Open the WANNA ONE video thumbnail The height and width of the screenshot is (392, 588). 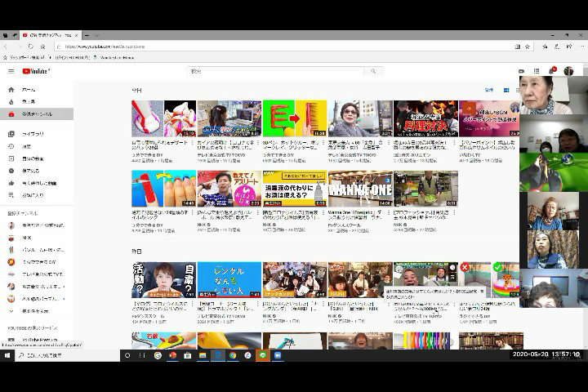click(359, 189)
